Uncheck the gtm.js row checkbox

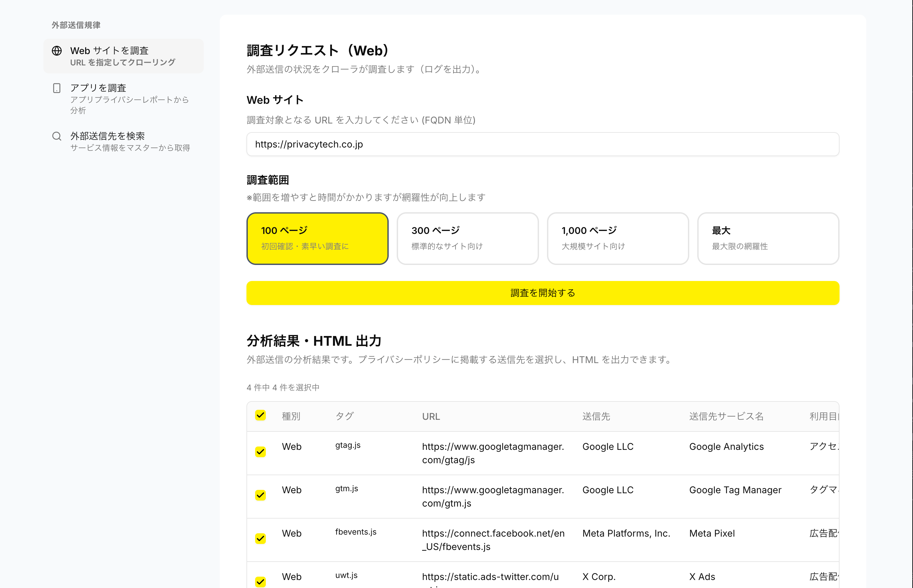(260, 495)
